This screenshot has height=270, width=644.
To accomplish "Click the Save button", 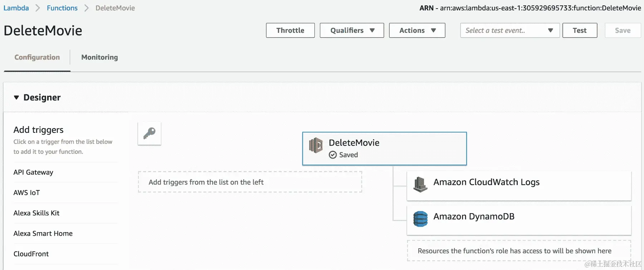I will coord(623,30).
